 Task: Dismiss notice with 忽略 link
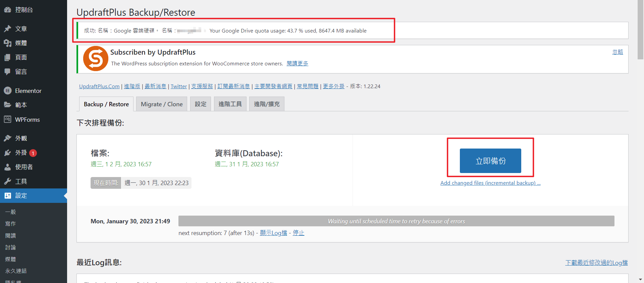coord(618,52)
